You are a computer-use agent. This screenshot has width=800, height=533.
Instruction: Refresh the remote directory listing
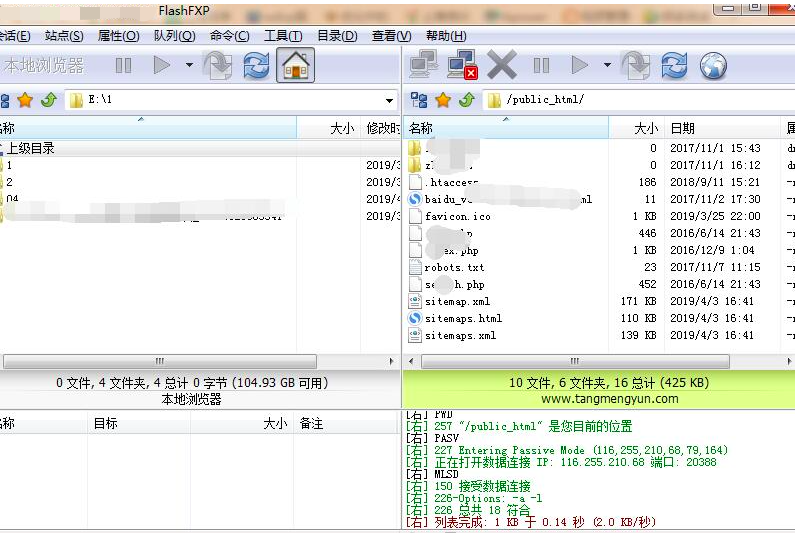tap(674, 65)
